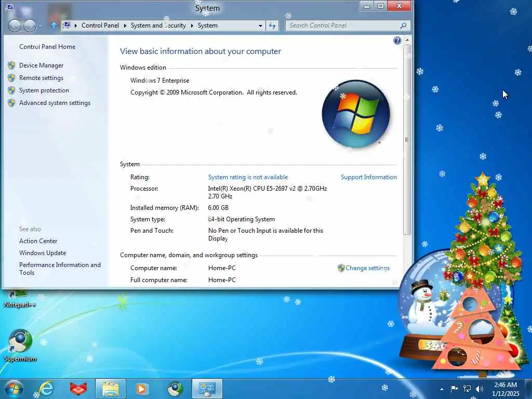Open Action Center under See also
Image resolution: width=532 pixels, height=399 pixels.
38,241
